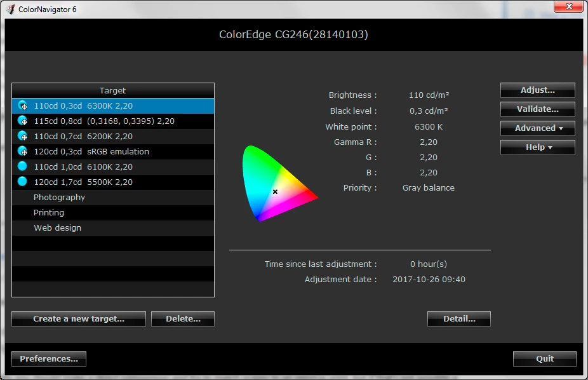The image size is (588, 380).
Task: Click the white point X marker in gamut diagram
Action: pos(275,192)
